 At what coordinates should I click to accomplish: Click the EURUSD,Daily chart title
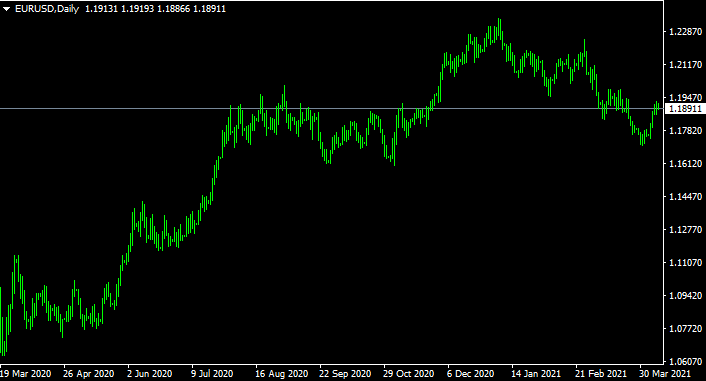point(47,9)
